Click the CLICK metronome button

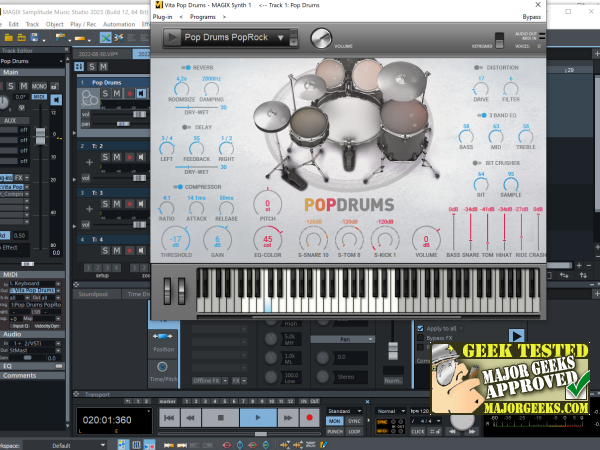point(417,431)
